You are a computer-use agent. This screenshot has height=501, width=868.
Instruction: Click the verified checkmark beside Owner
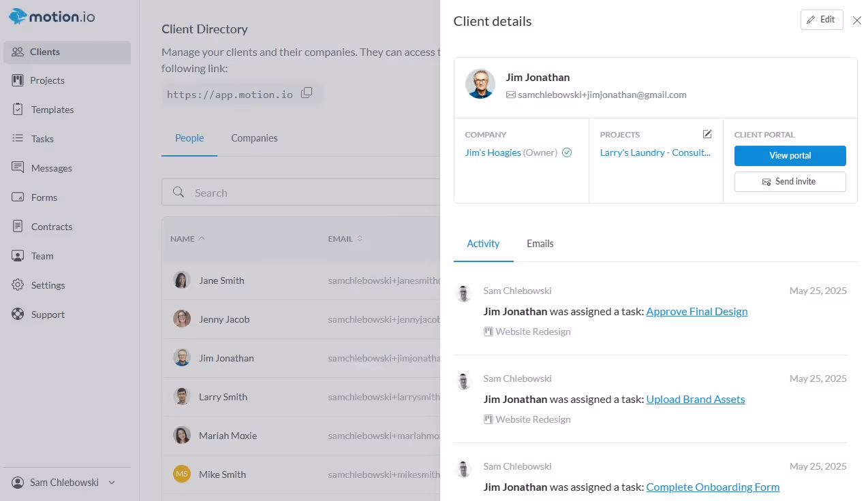pos(567,153)
